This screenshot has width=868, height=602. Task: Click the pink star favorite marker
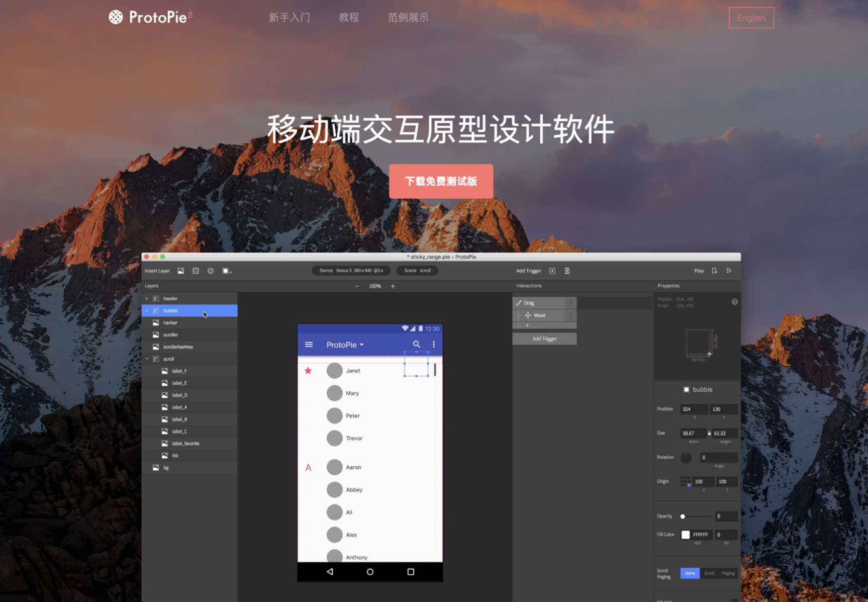308,371
